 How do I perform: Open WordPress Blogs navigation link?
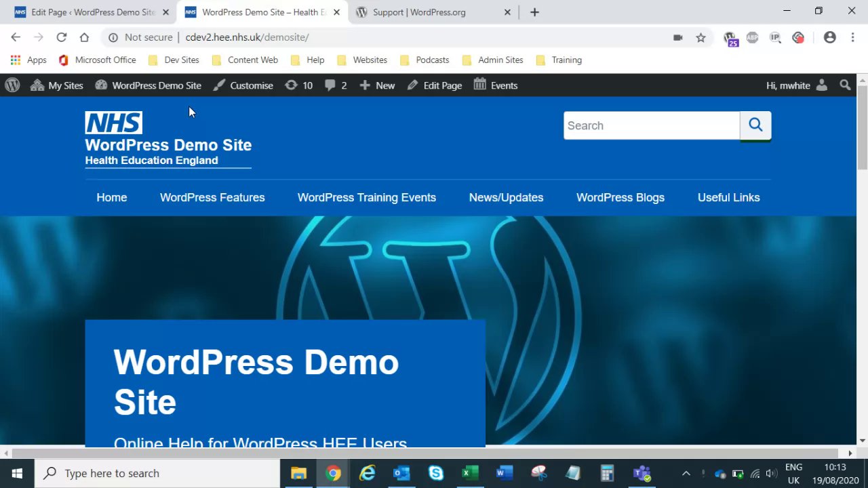(620, 198)
